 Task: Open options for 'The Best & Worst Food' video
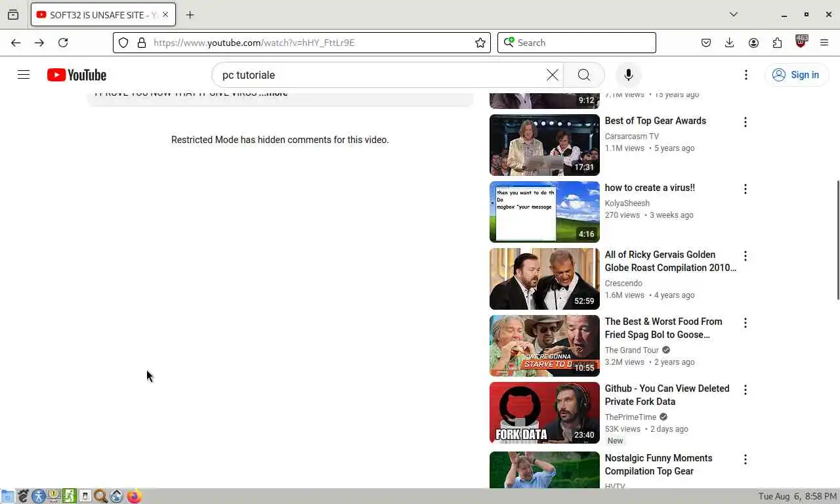[x=745, y=323]
